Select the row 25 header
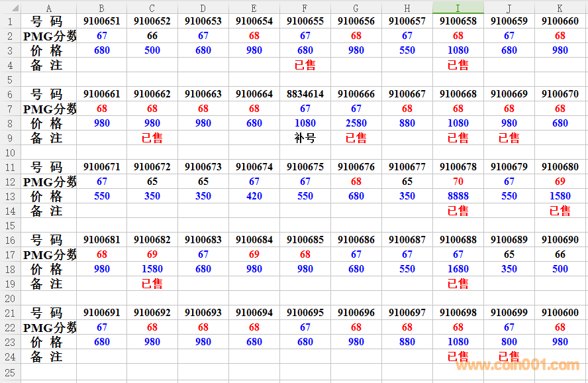 (10, 371)
